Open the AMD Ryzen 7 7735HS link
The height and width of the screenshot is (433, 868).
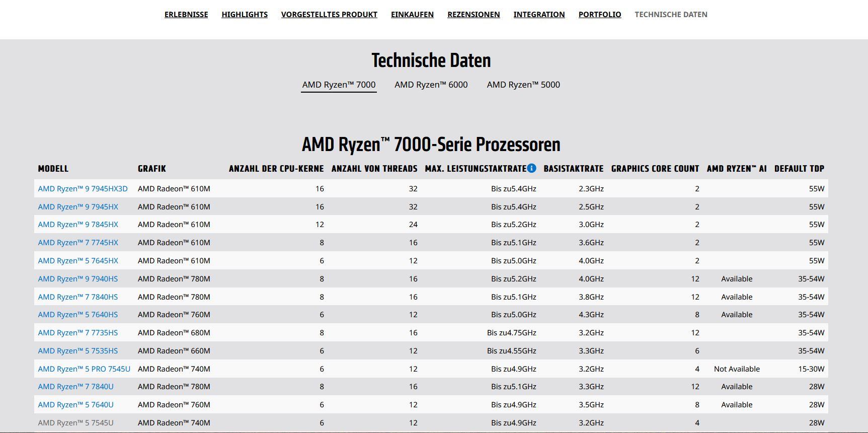pos(78,333)
